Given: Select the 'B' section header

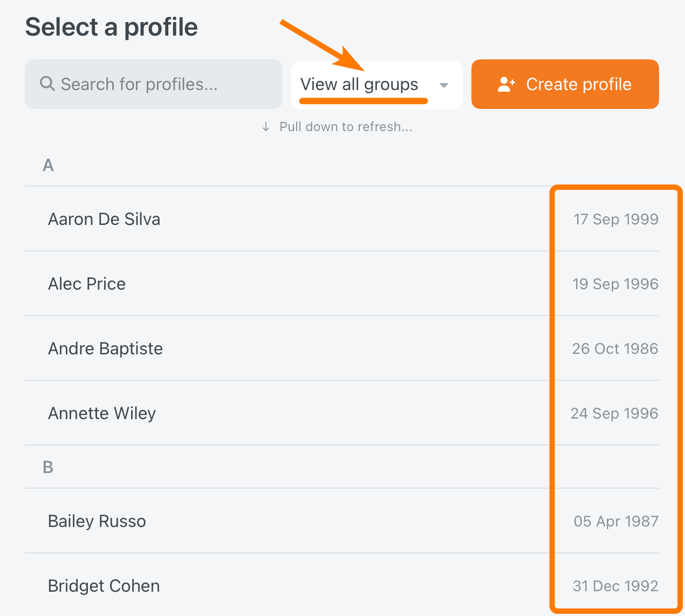Looking at the screenshot, I should click(48, 467).
